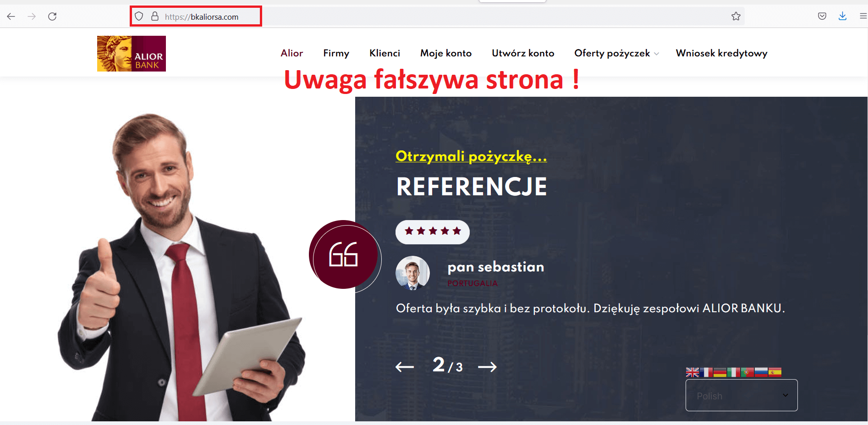Screen dimensions: 868x425
Task: Open the shield tracking protection icon
Action: 139,17
